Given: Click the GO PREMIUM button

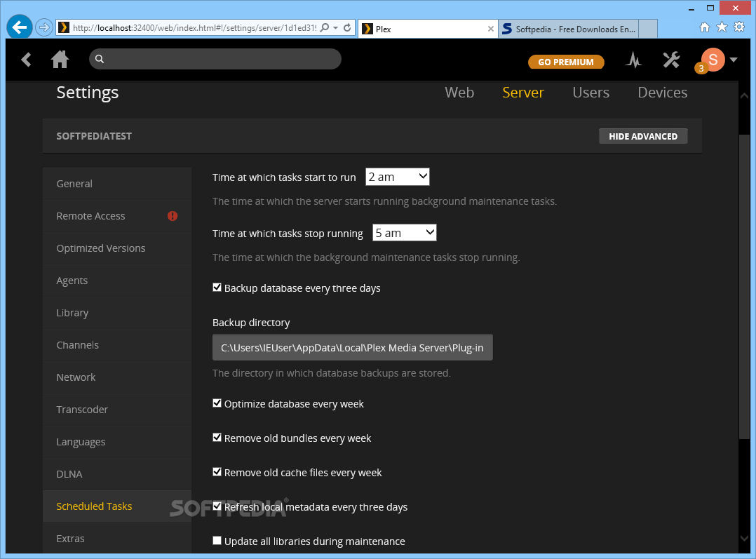Looking at the screenshot, I should coord(566,62).
